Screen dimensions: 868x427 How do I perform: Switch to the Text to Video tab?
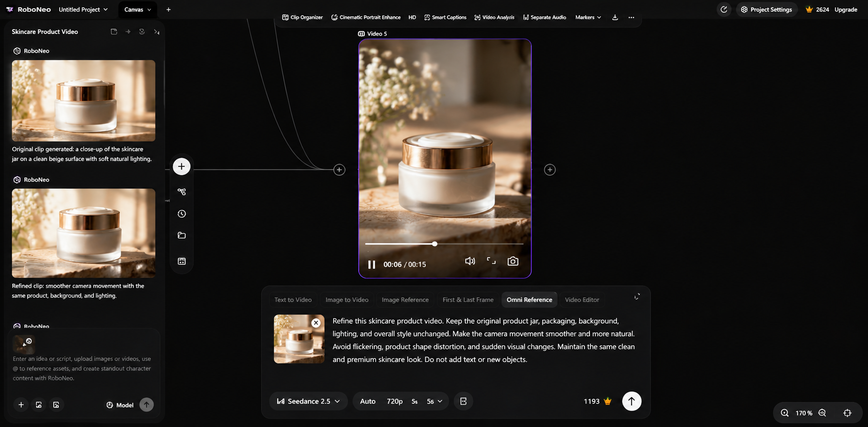click(293, 300)
